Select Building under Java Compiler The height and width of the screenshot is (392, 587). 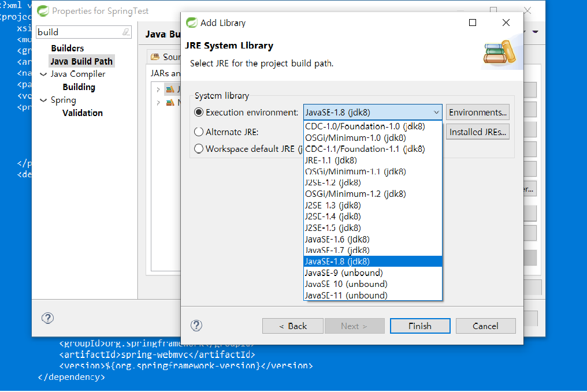79,87
